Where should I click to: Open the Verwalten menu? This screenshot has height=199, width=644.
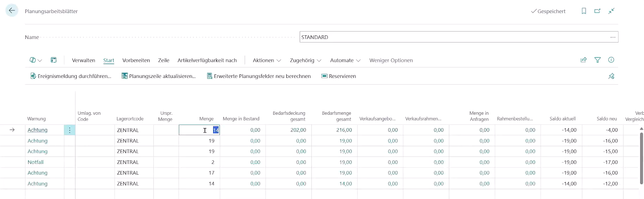click(x=83, y=60)
